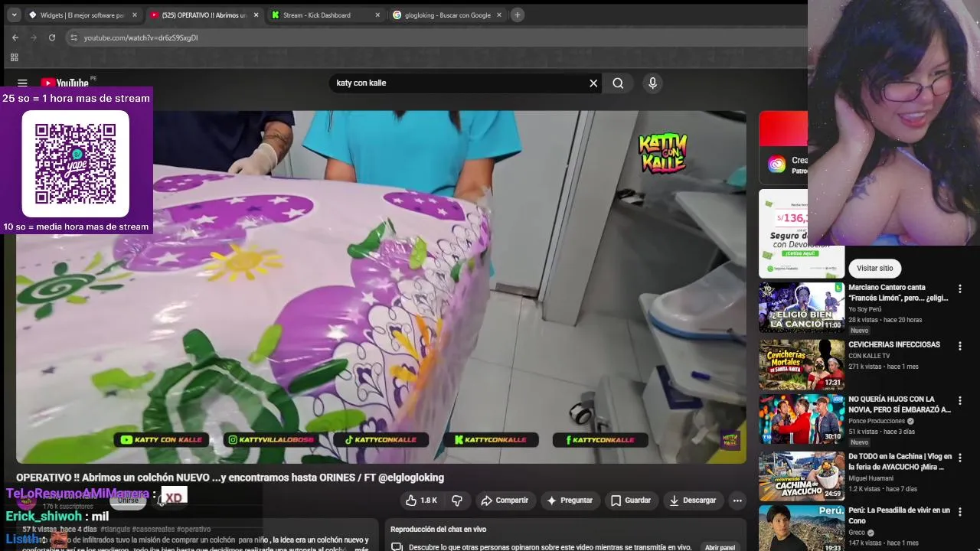The image size is (980, 551).
Task: Click Abrir panel for chat replay
Action: coord(720,547)
